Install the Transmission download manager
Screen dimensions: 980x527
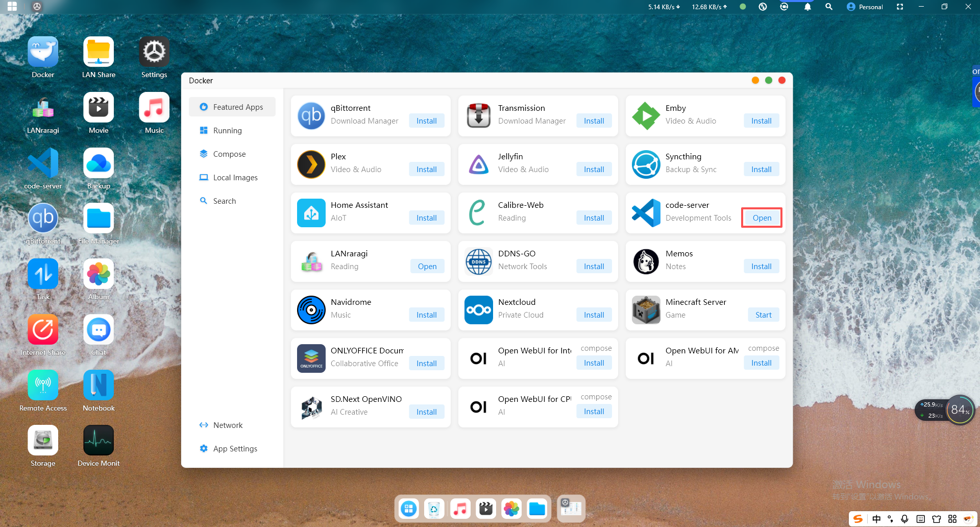click(594, 121)
